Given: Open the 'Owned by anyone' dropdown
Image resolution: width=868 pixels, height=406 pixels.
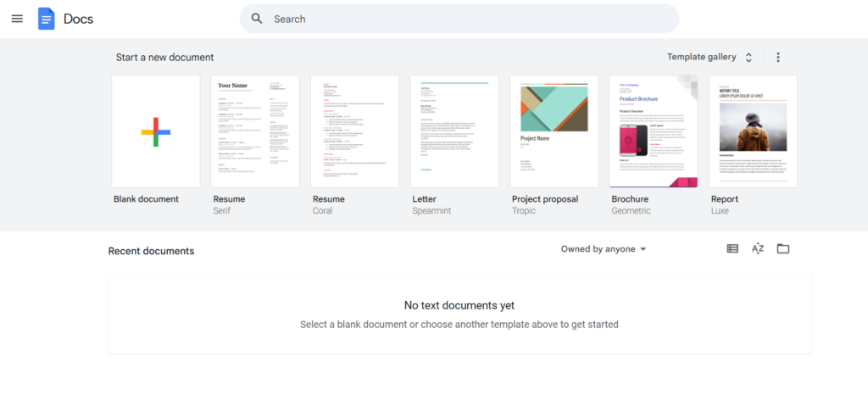Looking at the screenshot, I should [604, 249].
